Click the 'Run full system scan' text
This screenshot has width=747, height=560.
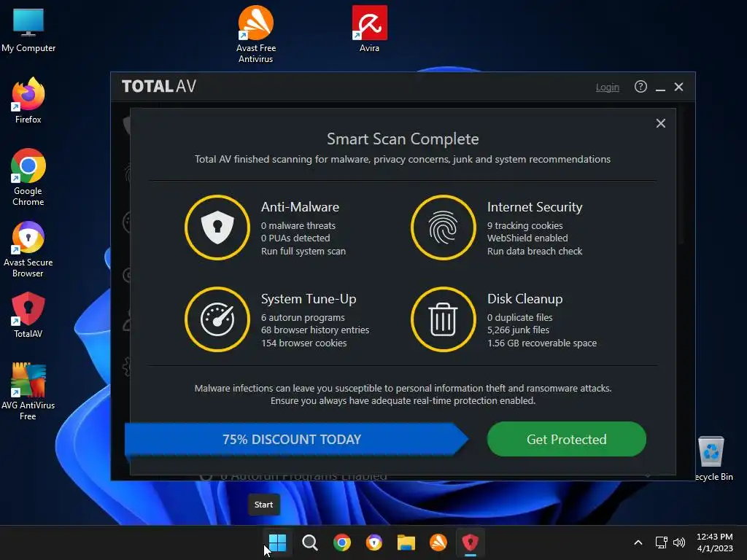click(x=303, y=251)
